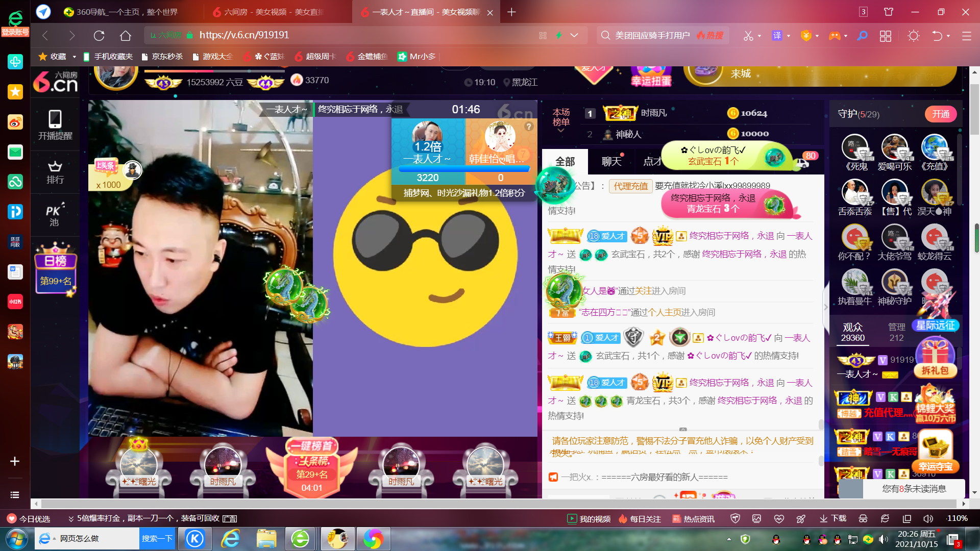Viewport: 980px width, 551px height.
Task: Go to browser home page icon
Action: (126, 35)
